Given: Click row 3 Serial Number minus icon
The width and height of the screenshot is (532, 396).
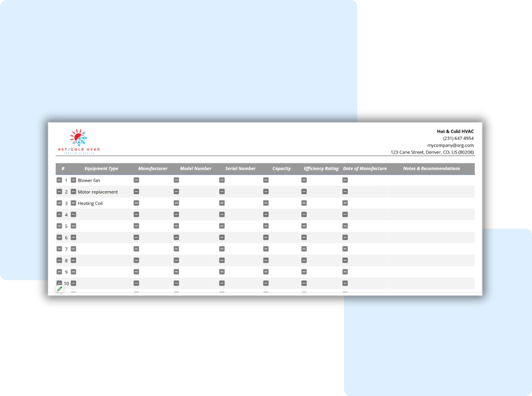Looking at the screenshot, I should [x=222, y=203].
